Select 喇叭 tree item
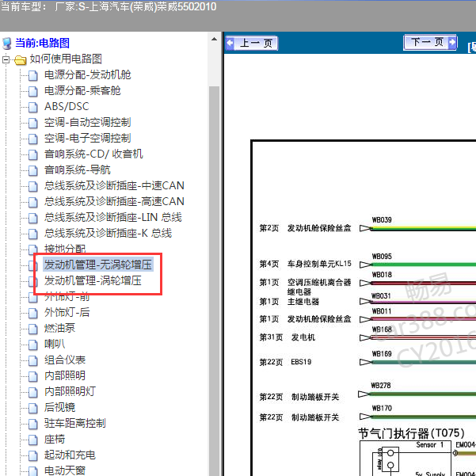Image resolution: width=476 pixels, height=476 pixels. (55, 344)
